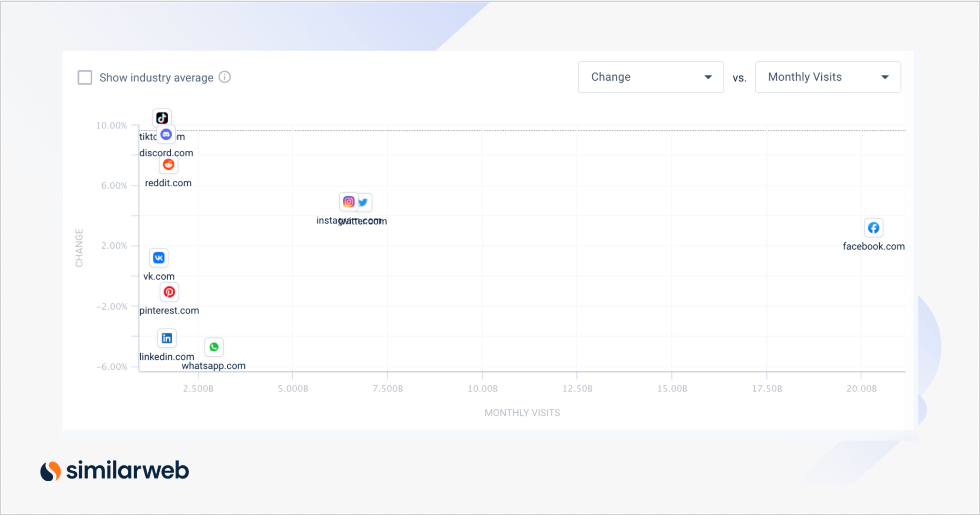Click the 2.500B x-axis tick label
This screenshot has width=980, height=515.
point(198,389)
